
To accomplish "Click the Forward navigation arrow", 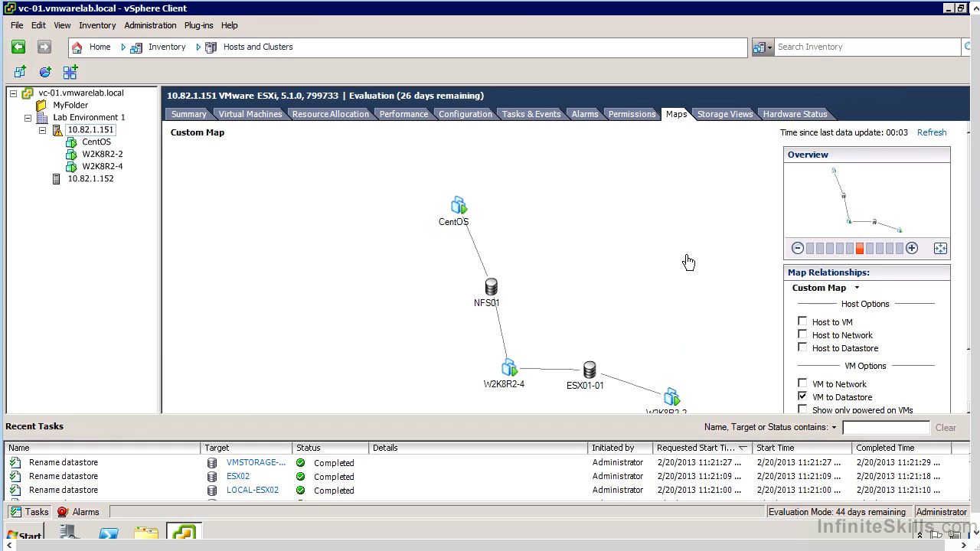I will [x=44, y=47].
